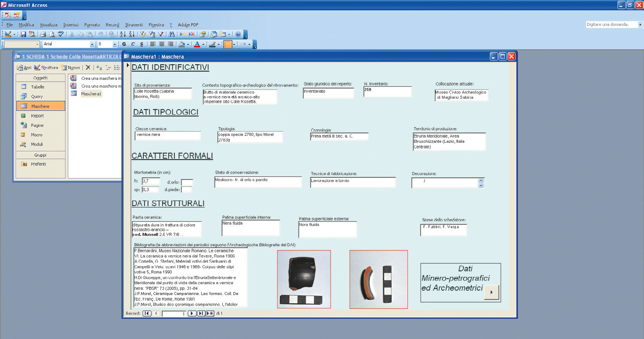Set text alignment to right
Screen dimensions: 644x339
[170, 44]
